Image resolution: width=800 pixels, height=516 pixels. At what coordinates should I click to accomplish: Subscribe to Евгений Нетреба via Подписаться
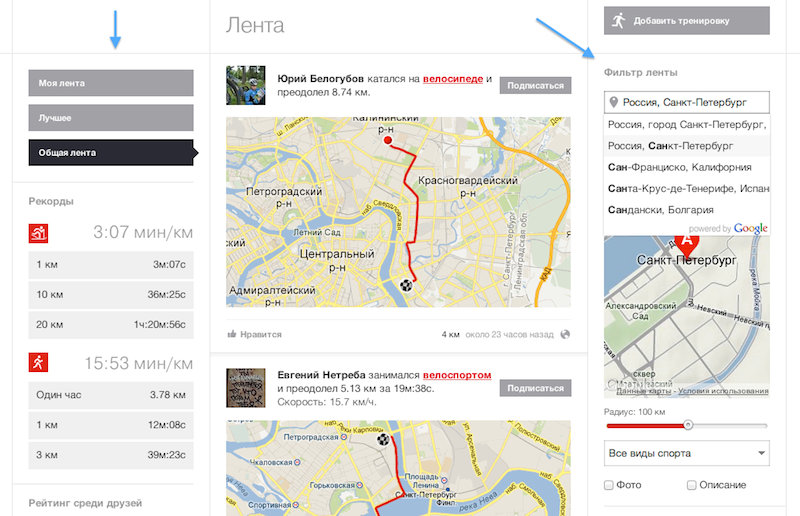tap(535, 388)
